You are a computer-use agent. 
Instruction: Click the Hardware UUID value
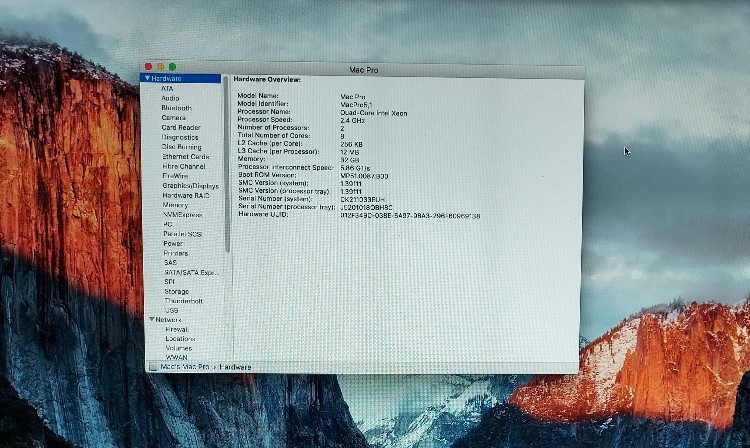click(x=410, y=216)
